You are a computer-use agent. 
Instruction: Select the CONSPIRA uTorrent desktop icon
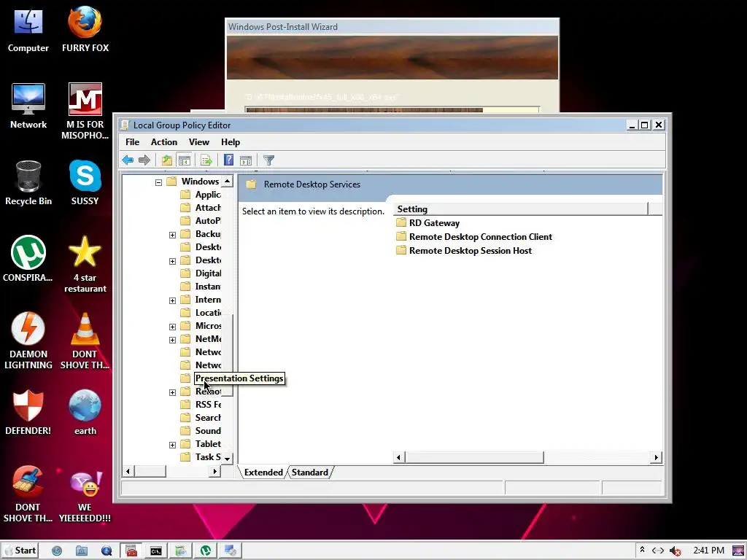[x=28, y=259]
